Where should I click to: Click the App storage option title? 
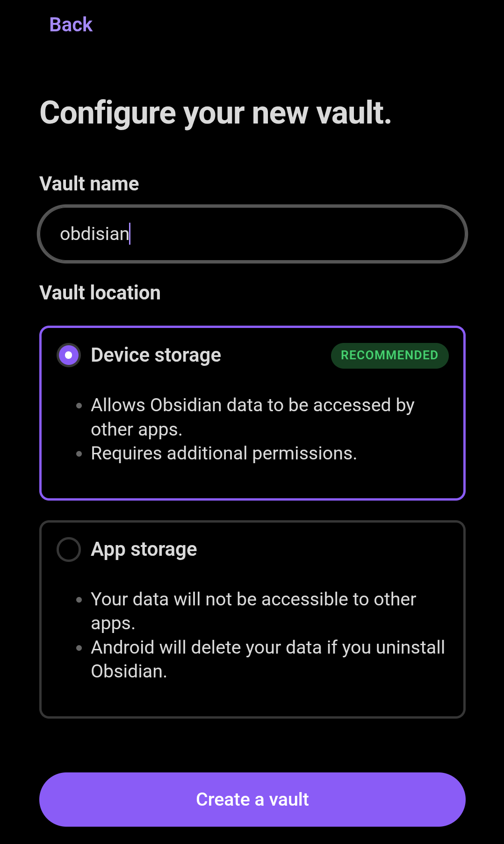pos(144,549)
